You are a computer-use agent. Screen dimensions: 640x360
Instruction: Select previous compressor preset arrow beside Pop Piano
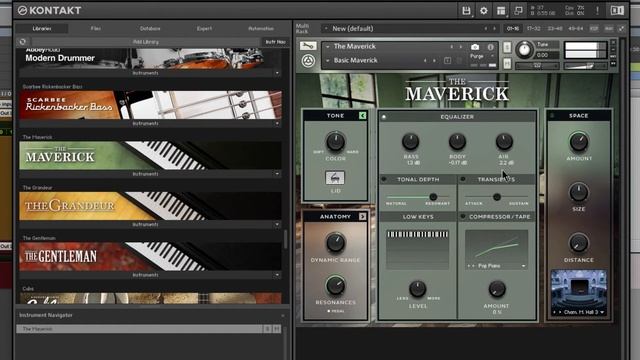tap(469, 266)
